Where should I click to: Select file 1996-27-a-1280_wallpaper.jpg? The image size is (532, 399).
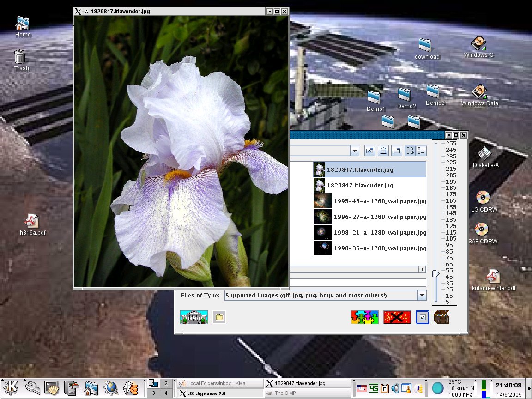[x=369, y=217]
